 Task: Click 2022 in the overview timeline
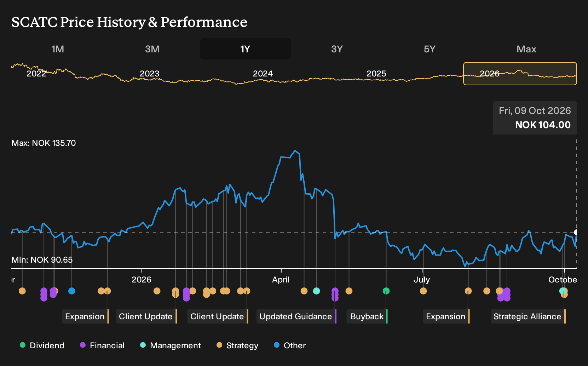pyautogui.click(x=36, y=74)
